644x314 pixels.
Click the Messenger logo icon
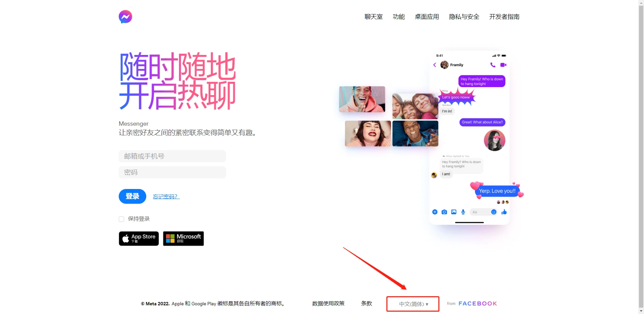point(125,17)
